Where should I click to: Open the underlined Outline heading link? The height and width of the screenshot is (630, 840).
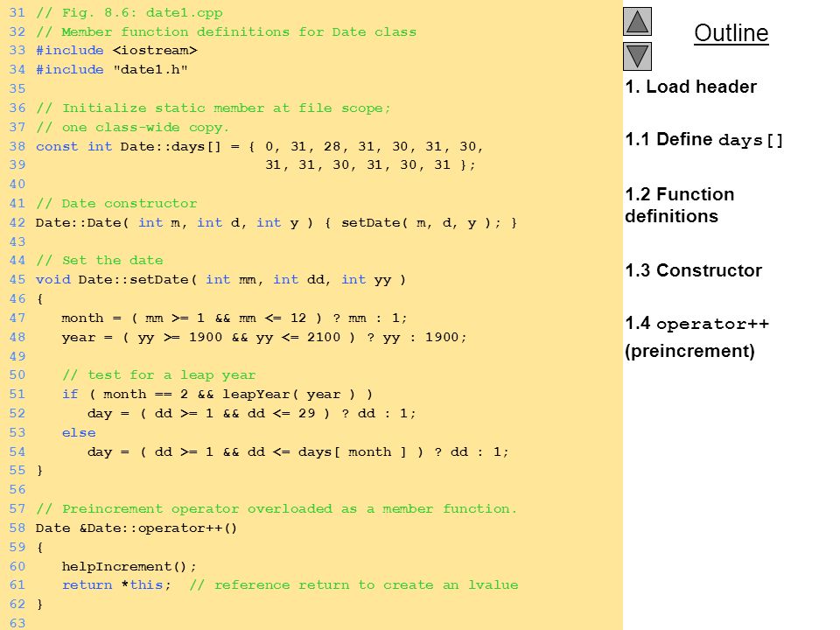click(731, 32)
